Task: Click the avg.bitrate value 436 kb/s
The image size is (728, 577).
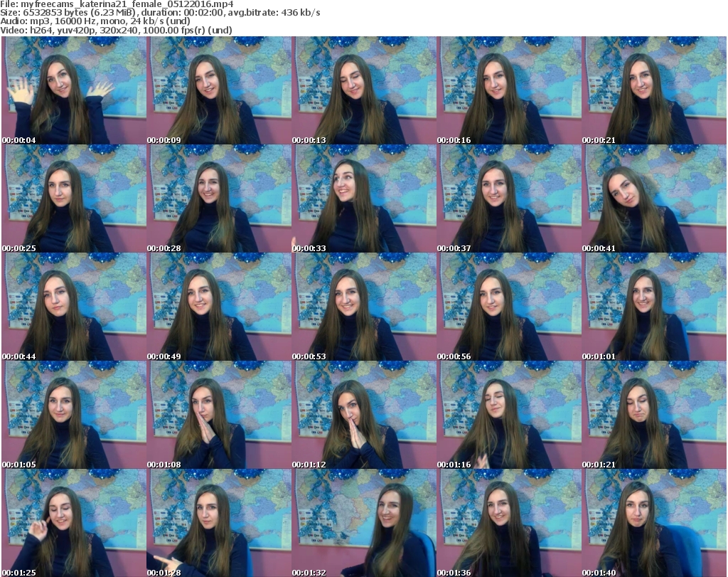Action: 301,13
